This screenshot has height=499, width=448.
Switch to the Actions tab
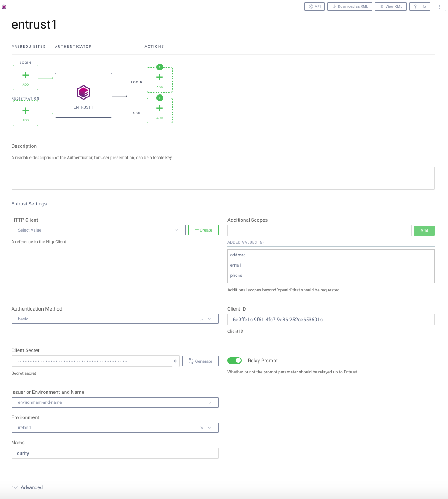(154, 47)
